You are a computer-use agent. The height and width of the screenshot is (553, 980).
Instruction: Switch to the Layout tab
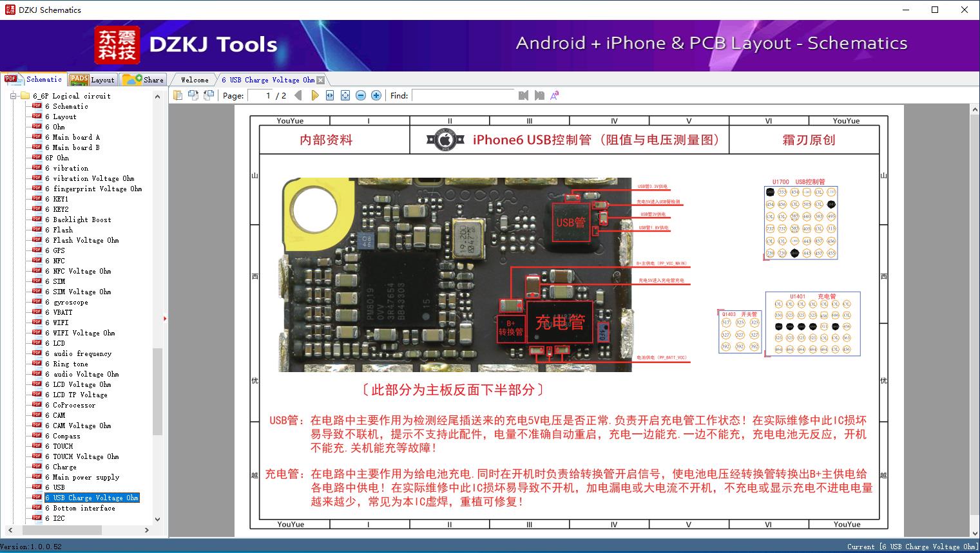click(x=92, y=80)
